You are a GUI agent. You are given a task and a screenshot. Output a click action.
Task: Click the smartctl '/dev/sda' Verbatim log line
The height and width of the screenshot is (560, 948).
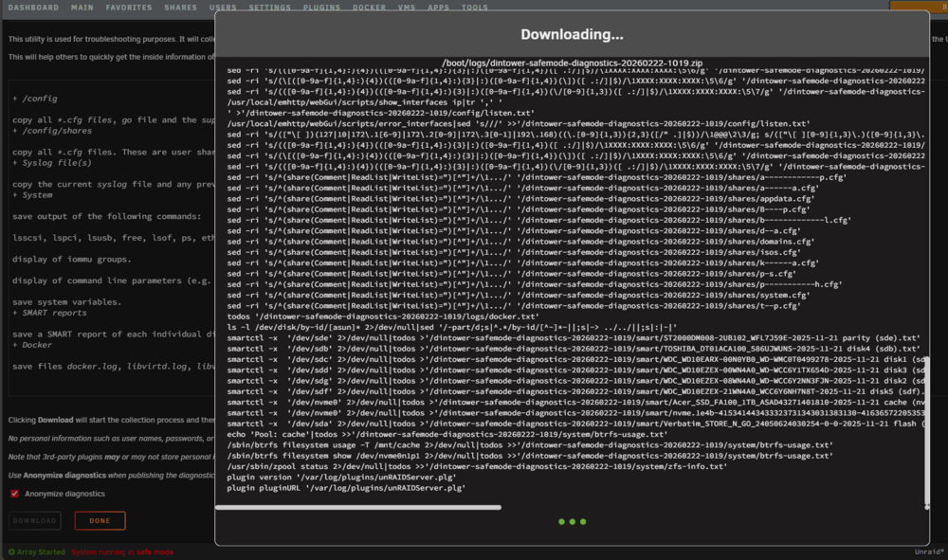575,424
